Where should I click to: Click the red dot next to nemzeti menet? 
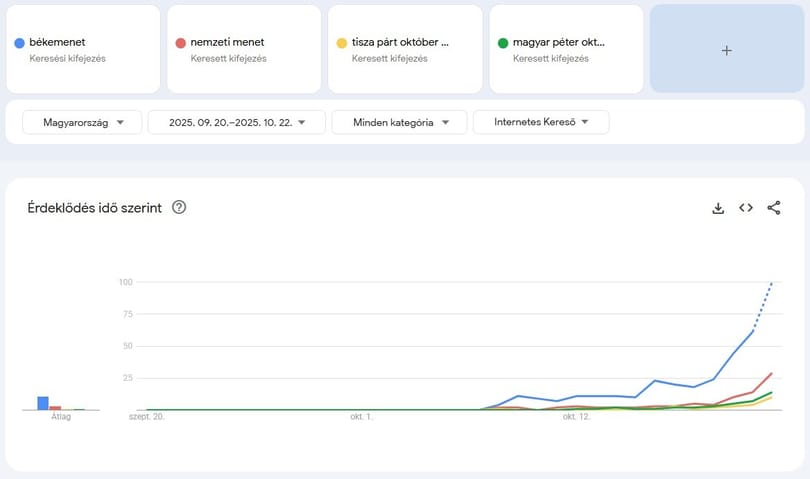point(180,43)
